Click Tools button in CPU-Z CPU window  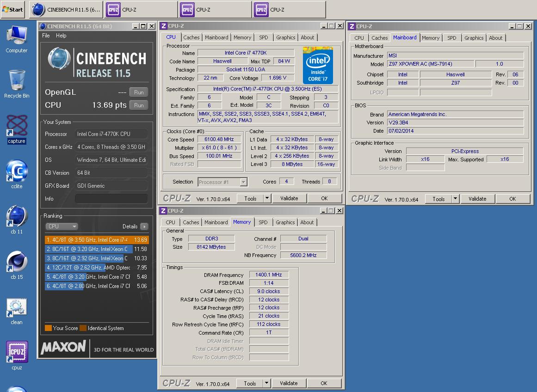pyautogui.click(x=250, y=198)
